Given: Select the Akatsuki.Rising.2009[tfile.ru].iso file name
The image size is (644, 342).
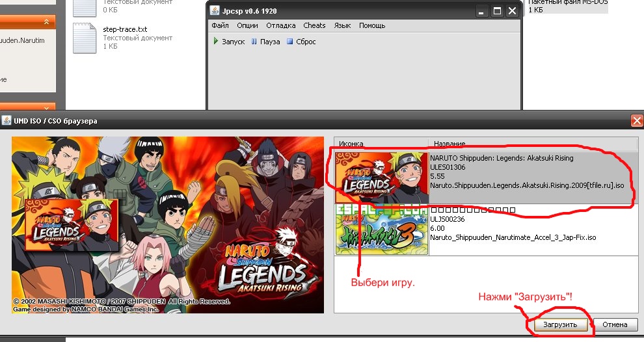Looking at the screenshot, I should click(x=527, y=185).
